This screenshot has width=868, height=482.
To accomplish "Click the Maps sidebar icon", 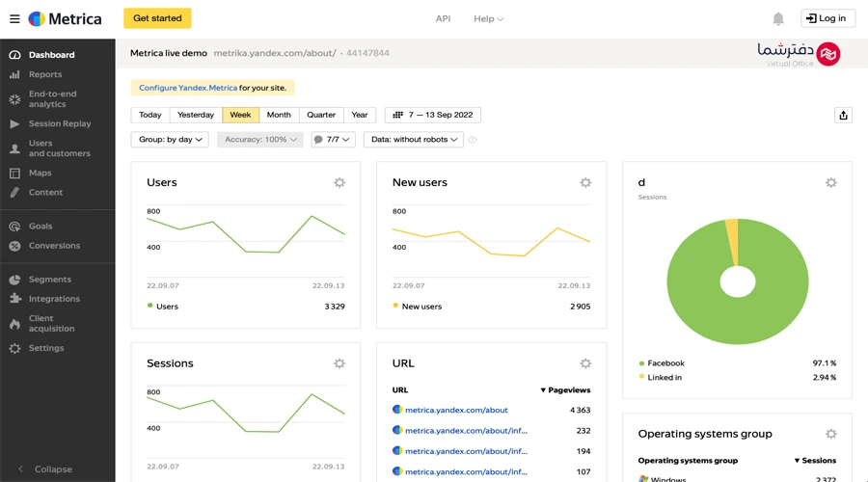I will [x=14, y=174].
